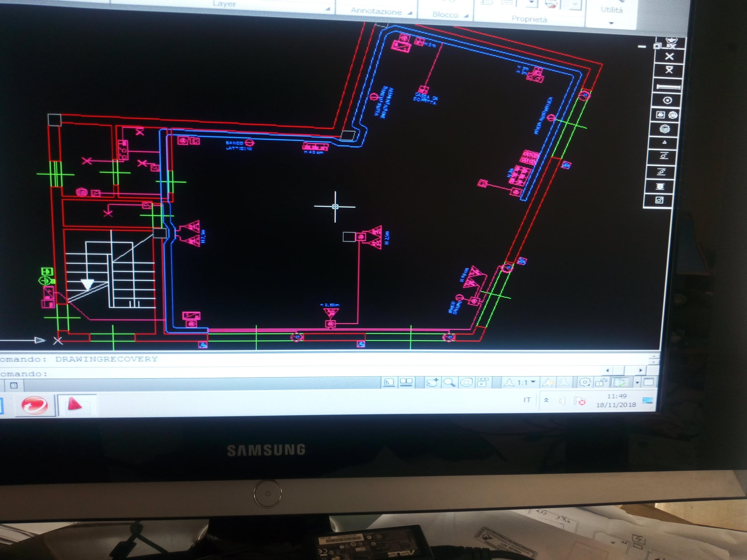This screenshot has height=560, width=747.
Task: Click the zoom magnifier in the status bar
Action: point(449,382)
